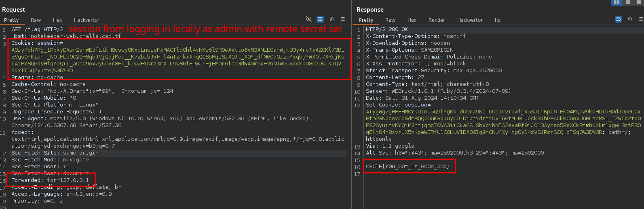The height and width of the screenshot is (209, 644).
Task: Click the X-Download-Options: noopen header
Action: point(408,43)
